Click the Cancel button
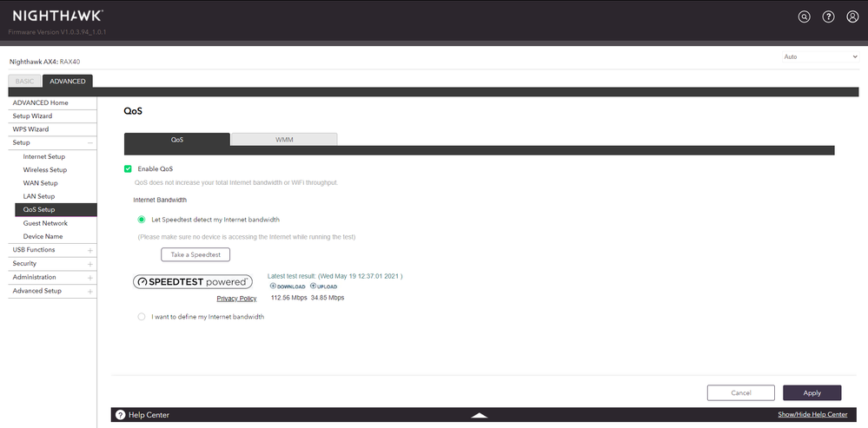The height and width of the screenshot is (428, 868). (x=740, y=392)
